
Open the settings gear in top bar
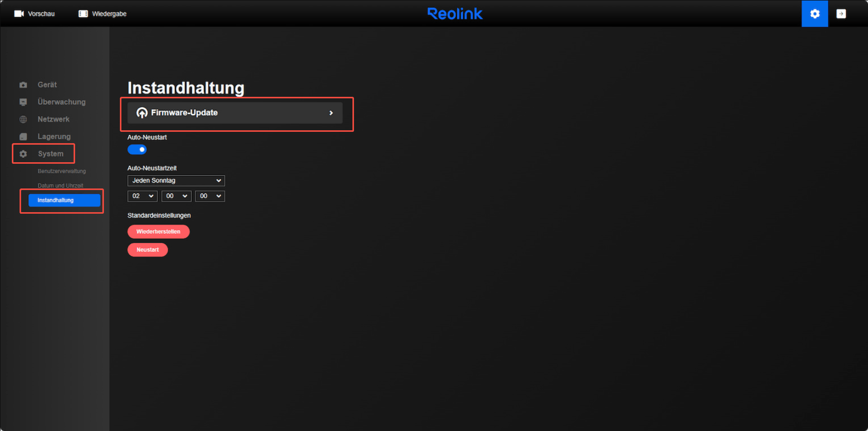point(814,14)
